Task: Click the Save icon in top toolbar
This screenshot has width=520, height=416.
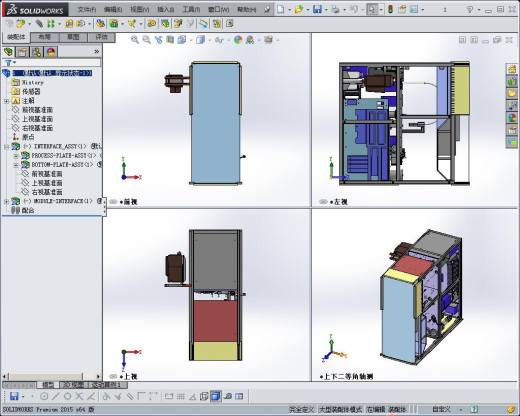Action: (x=317, y=9)
